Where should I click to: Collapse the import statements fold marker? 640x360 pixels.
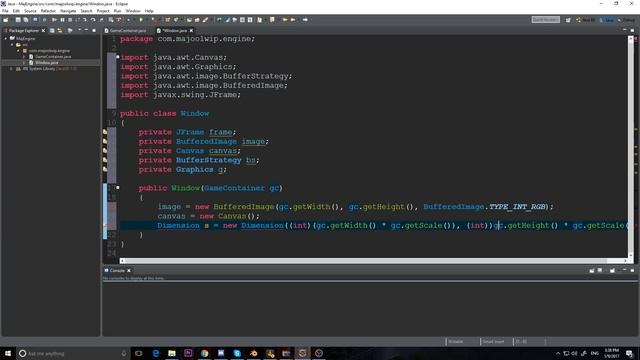coord(118,57)
